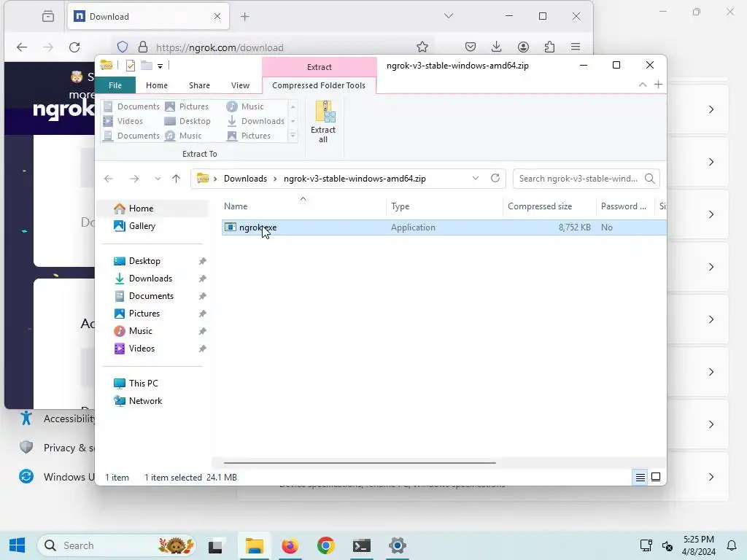Open the Home ribbon tab
This screenshot has width=747, height=560.
(157, 85)
